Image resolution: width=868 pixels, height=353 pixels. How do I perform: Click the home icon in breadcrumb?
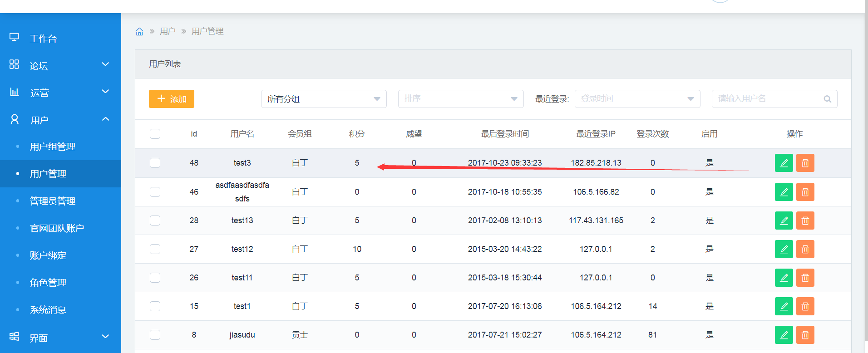[139, 31]
